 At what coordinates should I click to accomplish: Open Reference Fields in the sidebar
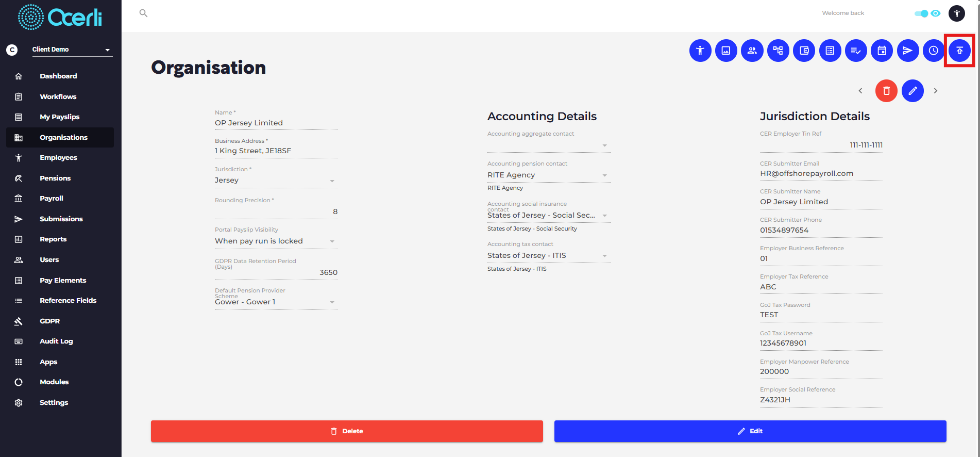click(60, 301)
